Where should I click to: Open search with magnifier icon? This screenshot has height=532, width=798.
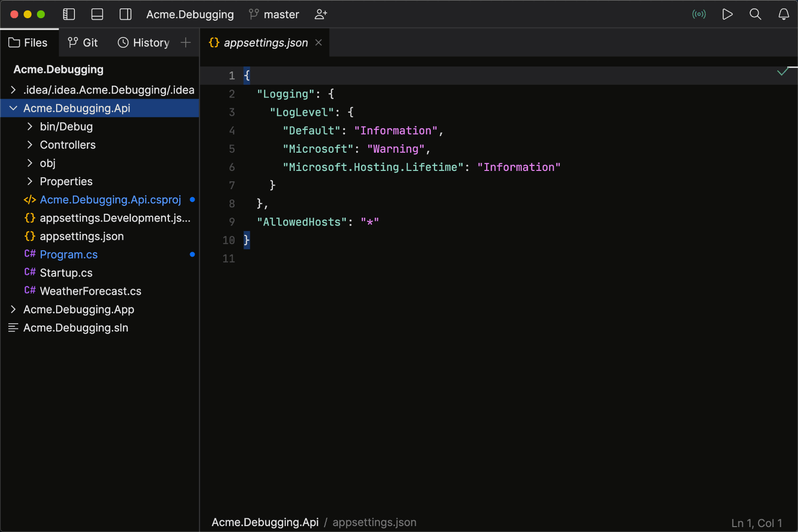pos(755,14)
